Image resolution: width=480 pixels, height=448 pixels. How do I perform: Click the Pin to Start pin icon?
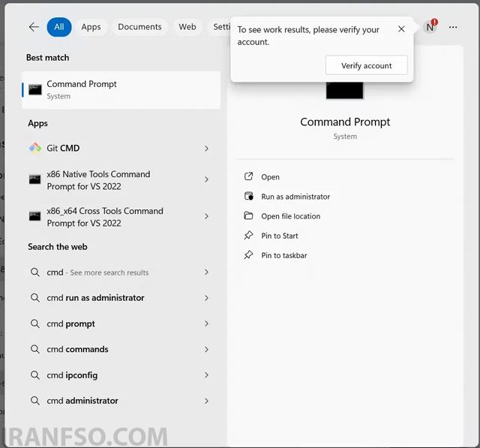pos(248,235)
